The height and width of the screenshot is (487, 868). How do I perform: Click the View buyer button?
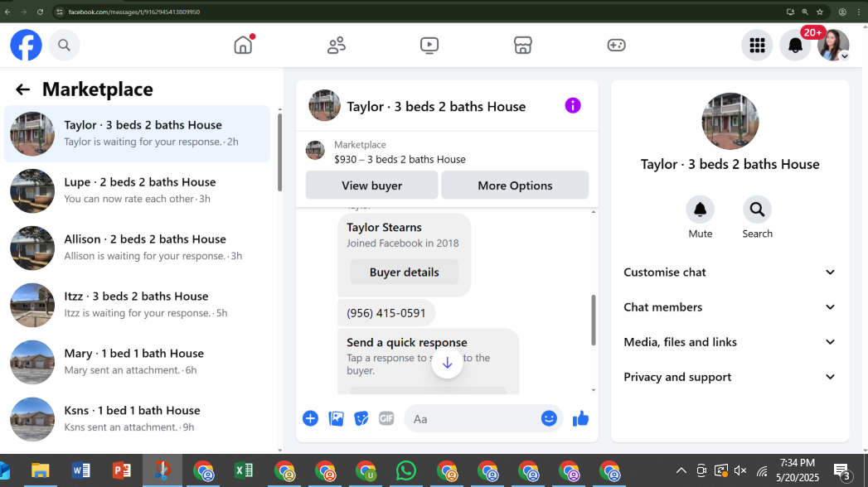point(371,186)
